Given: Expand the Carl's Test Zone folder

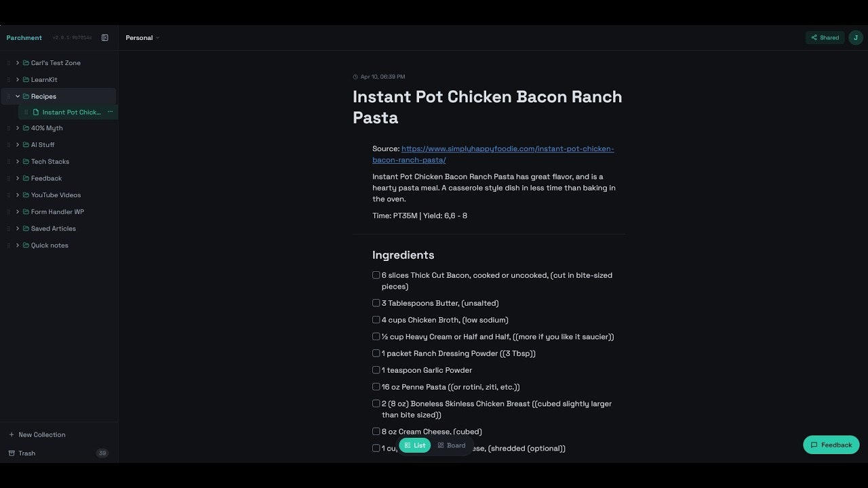Looking at the screenshot, I should (x=18, y=63).
